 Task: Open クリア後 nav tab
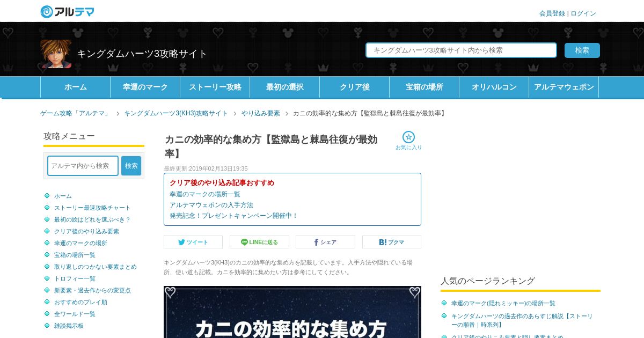(x=354, y=87)
